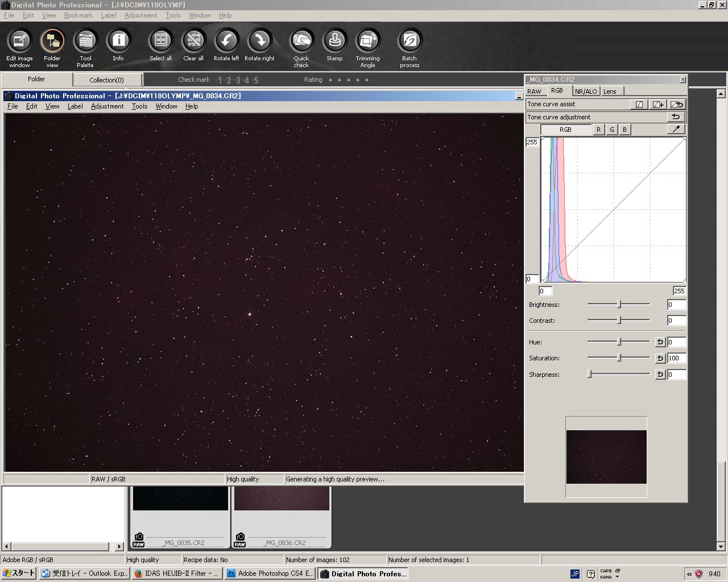Select the G channel curve

612,130
